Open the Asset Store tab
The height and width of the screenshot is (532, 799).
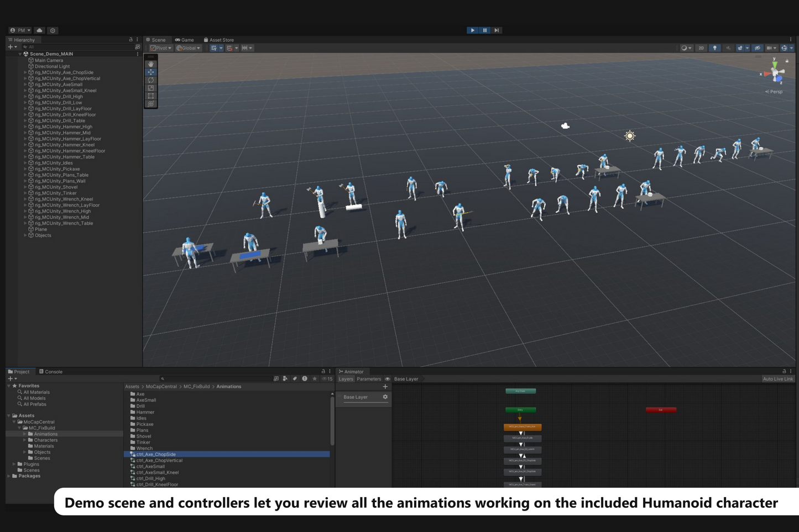coord(219,39)
